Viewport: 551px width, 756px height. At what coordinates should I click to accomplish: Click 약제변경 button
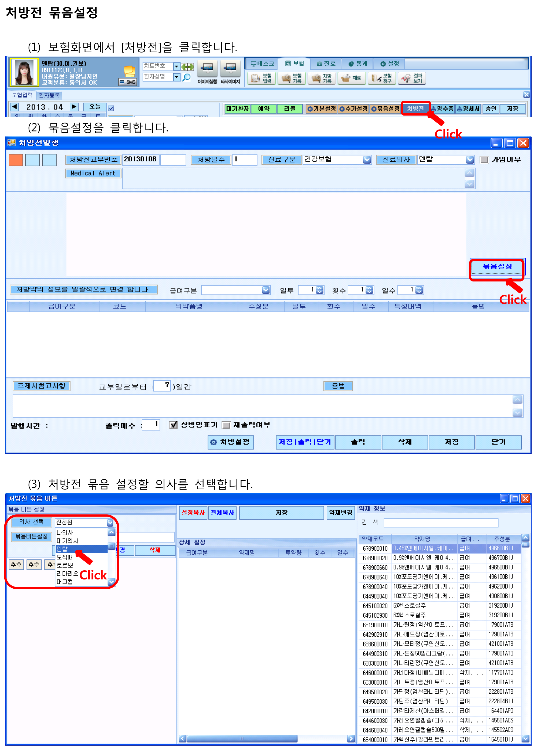click(340, 513)
